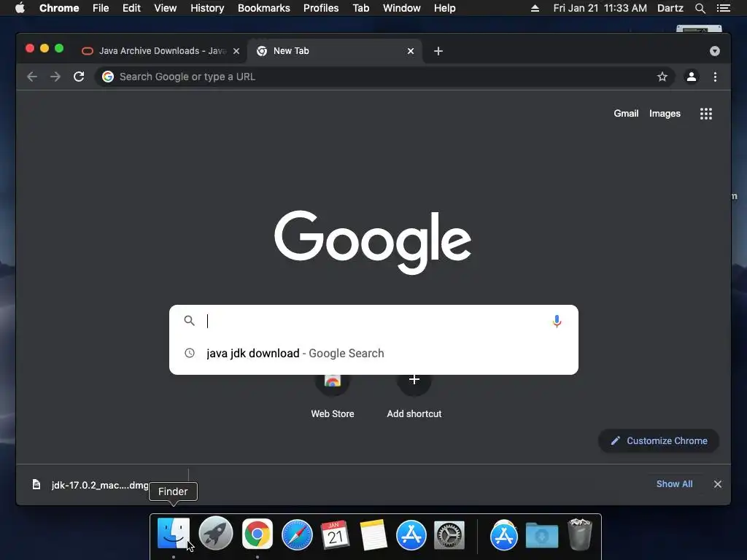This screenshot has height=560, width=747.
Task: Launch Launchpad from the Dock
Action: click(x=215, y=533)
